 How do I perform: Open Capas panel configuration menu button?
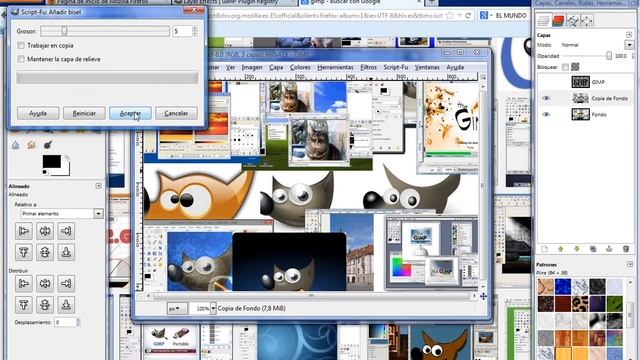point(629,35)
